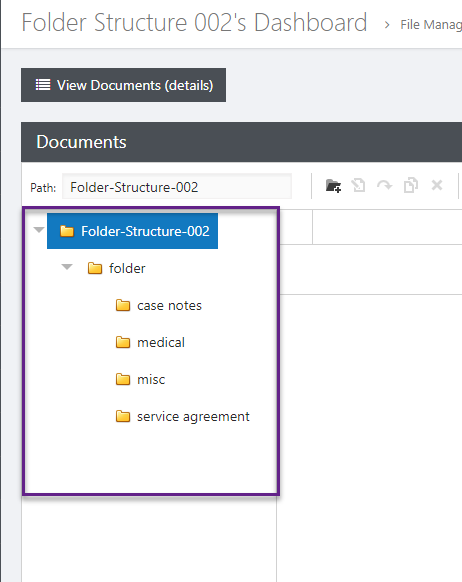Screen dimensions: 462x582
Task: Click the new folder toolbar icon
Action: tap(333, 186)
